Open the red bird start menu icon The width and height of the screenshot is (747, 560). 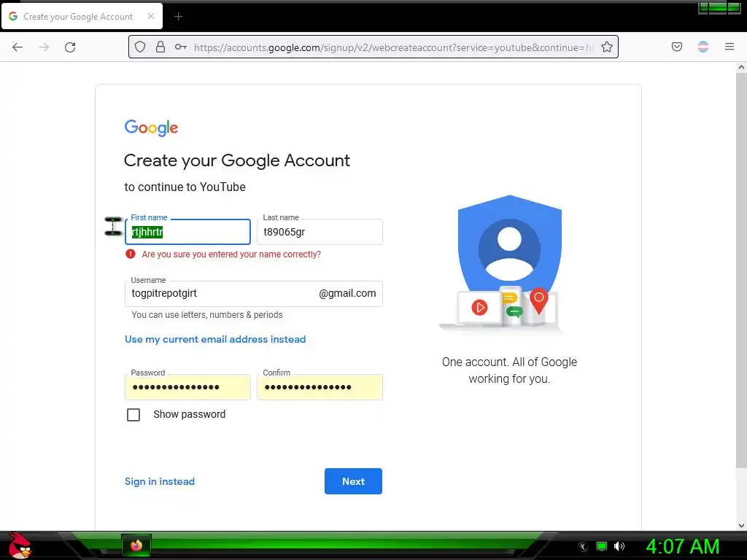[20, 545]
